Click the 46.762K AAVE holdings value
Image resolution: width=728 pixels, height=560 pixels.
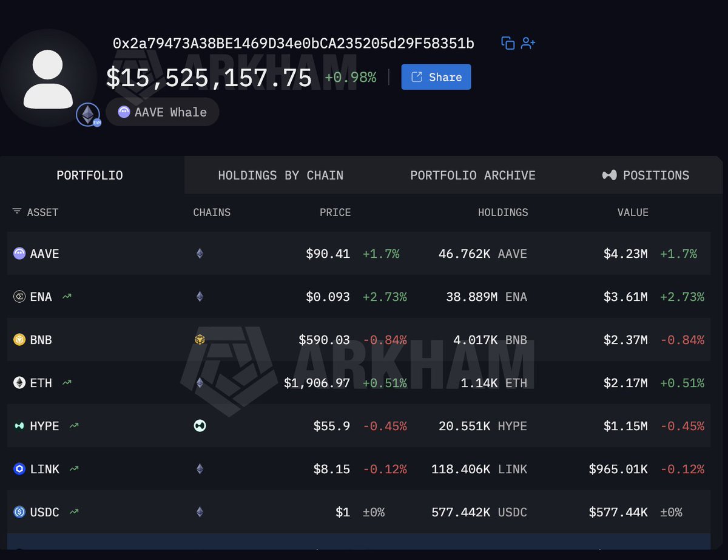coord(483,254)
